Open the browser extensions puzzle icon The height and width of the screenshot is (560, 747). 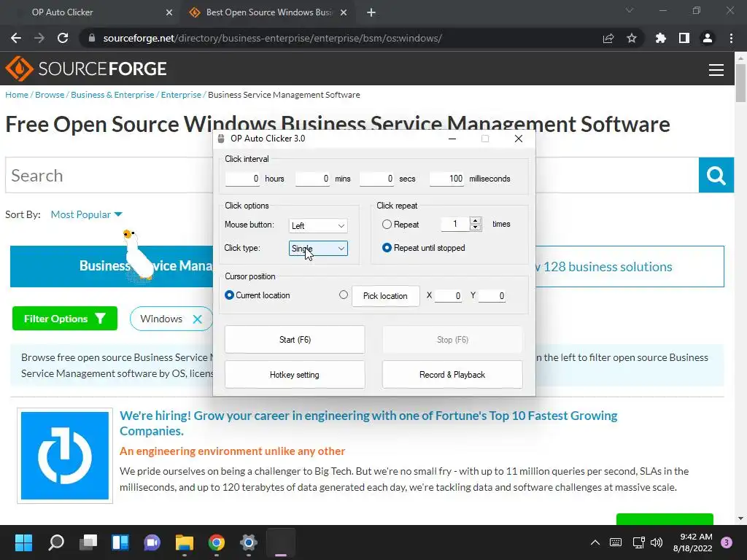click(x=661, y=38)
